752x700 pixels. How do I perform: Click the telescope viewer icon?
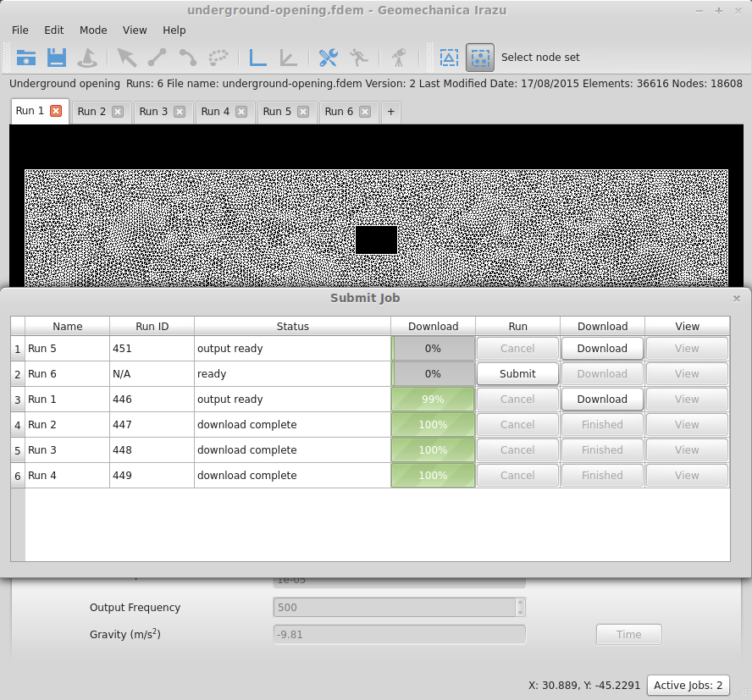pos(397,58)
